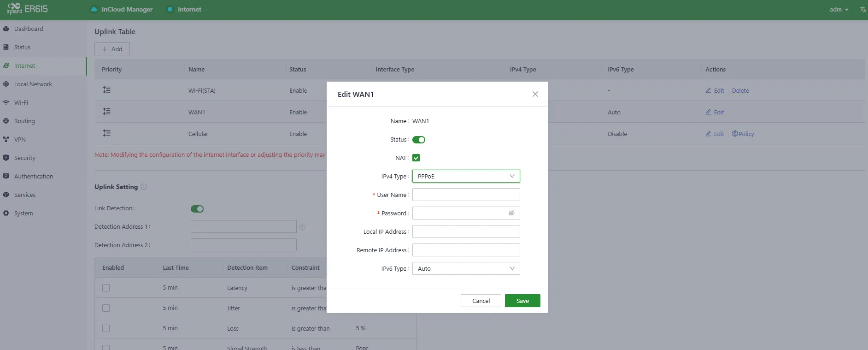Click the User Name input field
868x350 pixels.
click(466, 195)
